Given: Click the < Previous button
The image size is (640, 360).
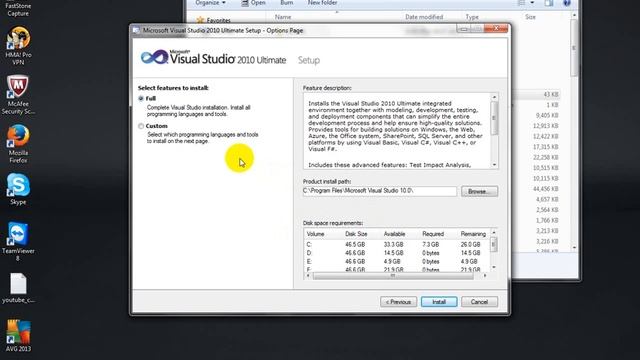Looking at the screenshot, I should pyautogui.click(x=398, y=302).
